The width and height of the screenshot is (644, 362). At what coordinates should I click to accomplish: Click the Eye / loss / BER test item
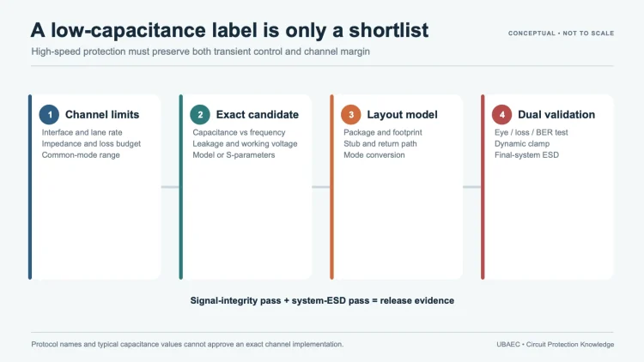(x=531, y=133)
